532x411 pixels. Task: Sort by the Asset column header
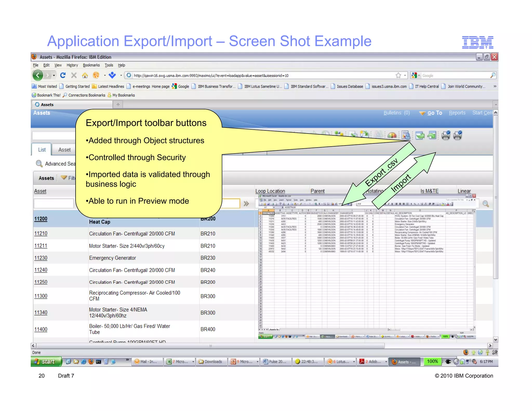(x=40, y=191)
